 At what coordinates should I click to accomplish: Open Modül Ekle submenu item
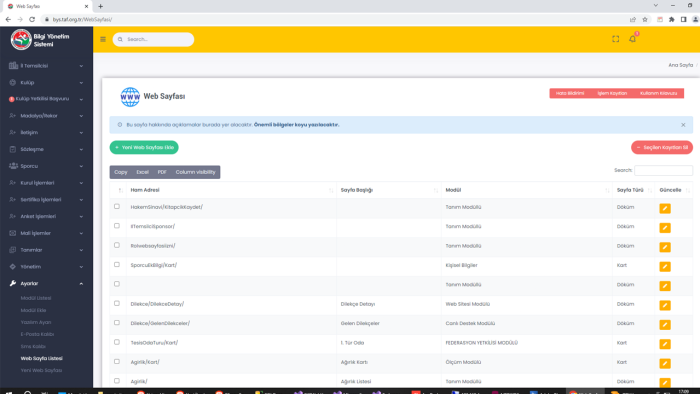click(33, 310)
